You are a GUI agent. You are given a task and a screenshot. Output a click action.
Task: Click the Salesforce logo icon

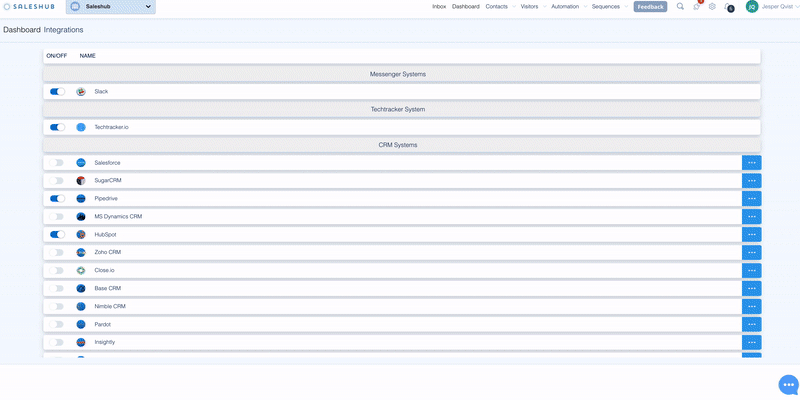(x=81, y=163)
